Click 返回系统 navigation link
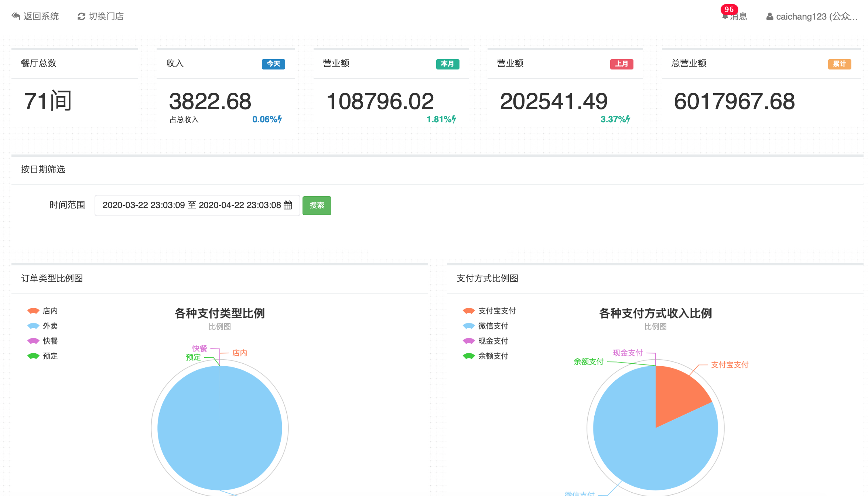 [41, 16]
